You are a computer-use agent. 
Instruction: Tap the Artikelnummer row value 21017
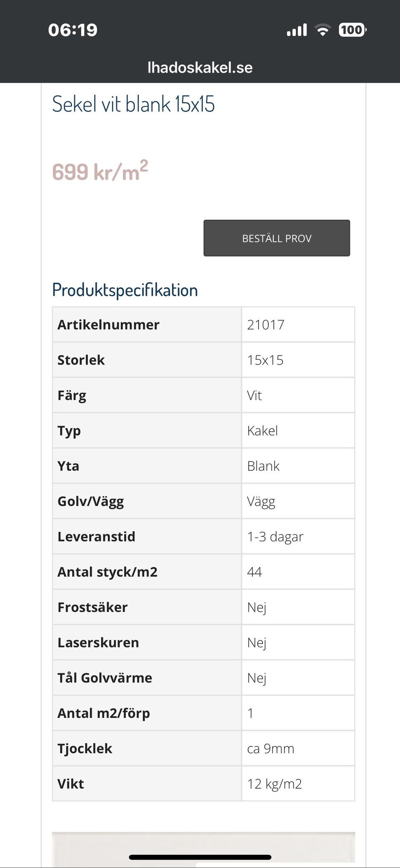[266, 325]
